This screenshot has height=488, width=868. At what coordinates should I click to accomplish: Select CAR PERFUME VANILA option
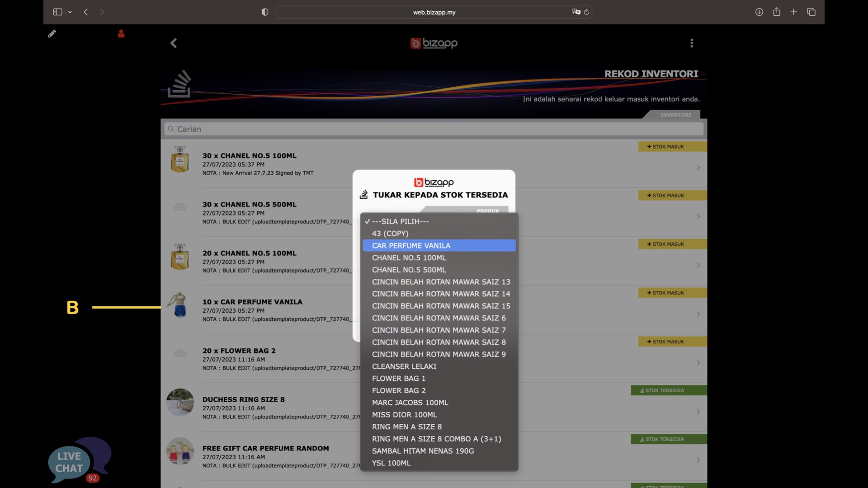click(439, 245)
